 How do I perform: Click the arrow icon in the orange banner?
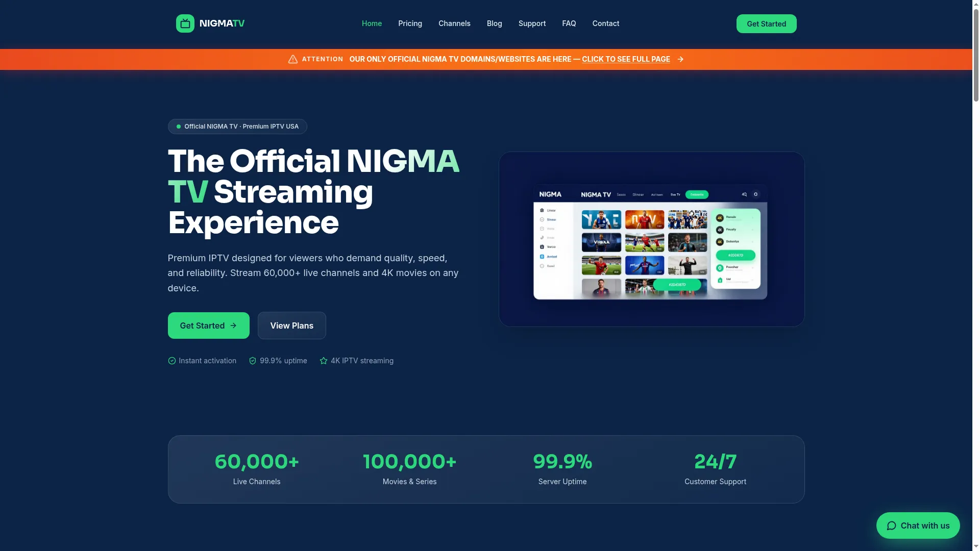pyautogui.click(x=680, y=59)
